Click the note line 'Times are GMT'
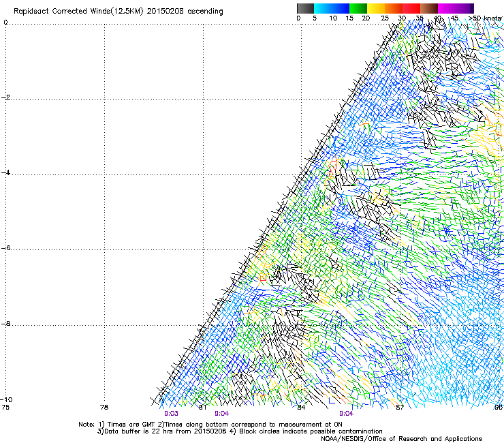504x443 pixels. coord(131,425)
